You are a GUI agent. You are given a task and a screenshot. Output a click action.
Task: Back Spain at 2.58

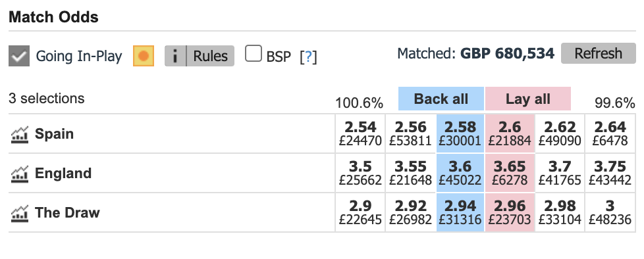point(460,133)
